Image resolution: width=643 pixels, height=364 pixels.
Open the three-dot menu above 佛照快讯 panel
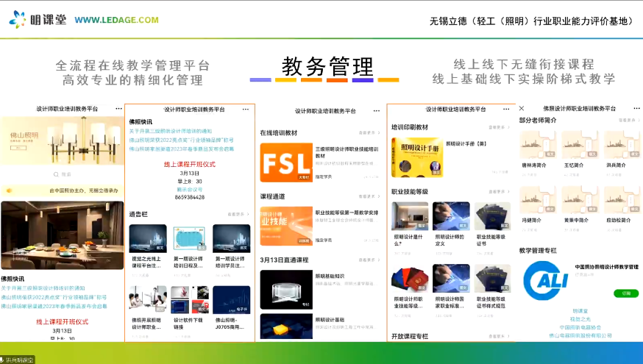pyautogui.click(x=245, y=110)
